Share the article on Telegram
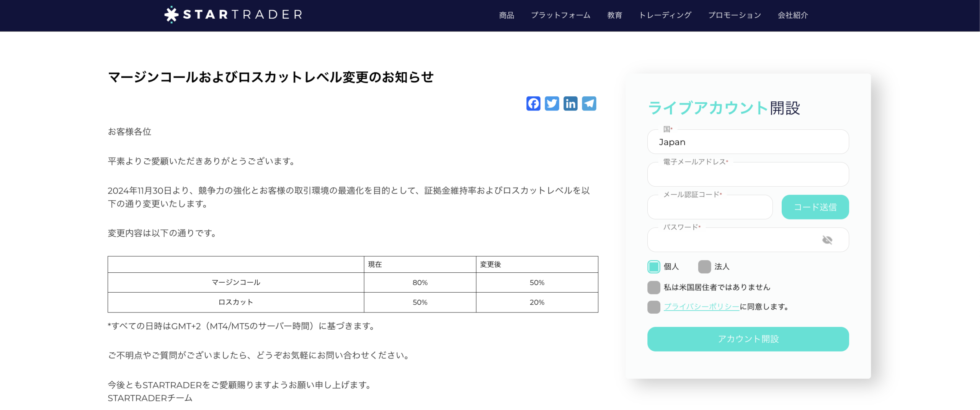980x410 pixels. pos(589,104)
